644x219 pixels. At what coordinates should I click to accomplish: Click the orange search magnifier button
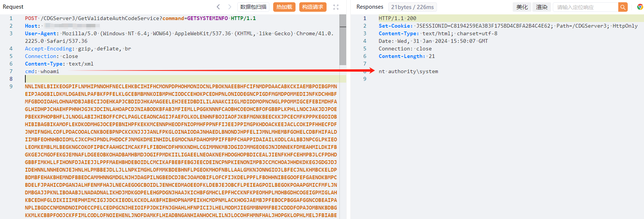(x=623, y=7)
